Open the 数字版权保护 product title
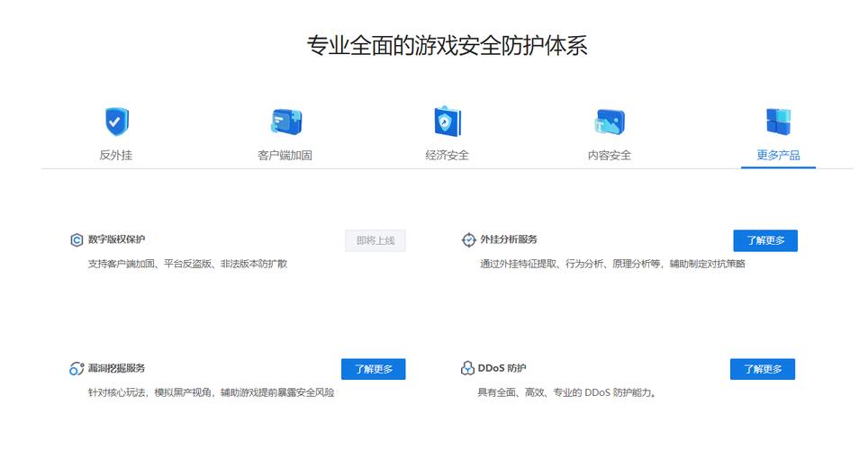The image size is (868, 450). tap(116, 239)
